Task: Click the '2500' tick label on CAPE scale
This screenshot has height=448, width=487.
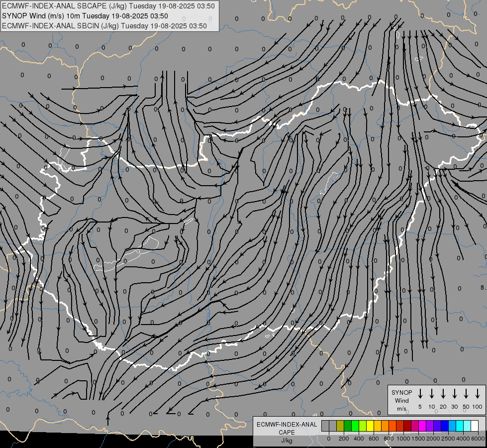Action: click(448, 439)
